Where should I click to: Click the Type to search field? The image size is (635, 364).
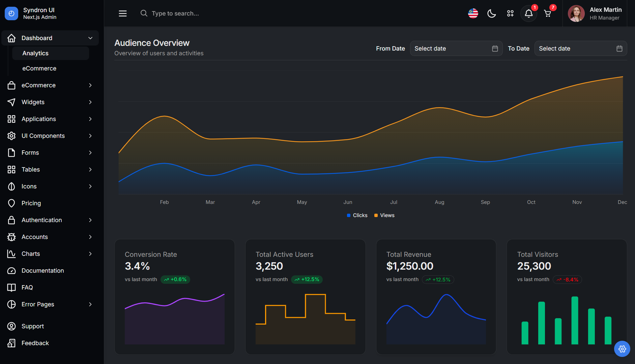click(175, 13)
